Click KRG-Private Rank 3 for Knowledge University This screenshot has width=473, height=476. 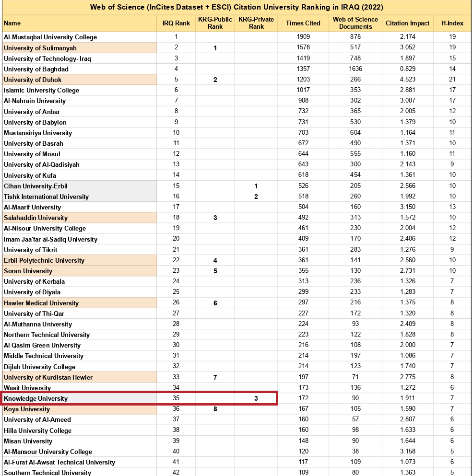pos(256,399)
